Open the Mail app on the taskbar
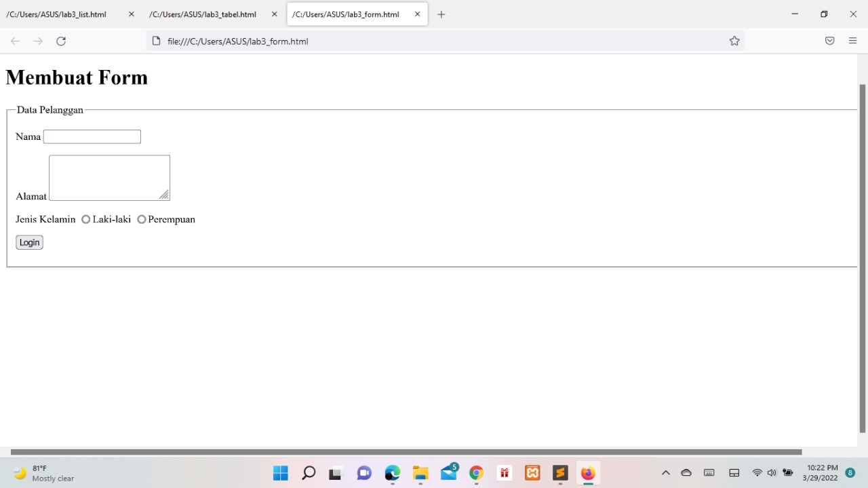 [449, 472]
